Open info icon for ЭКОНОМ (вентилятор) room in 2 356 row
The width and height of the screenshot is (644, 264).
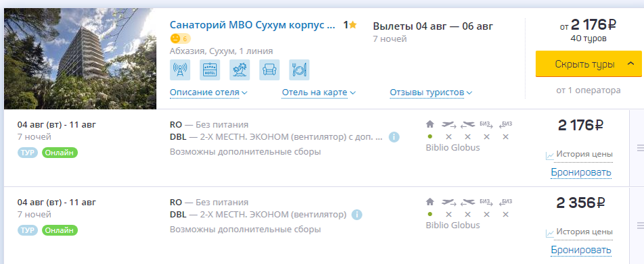pyautogui.click(x=356, y=215)
